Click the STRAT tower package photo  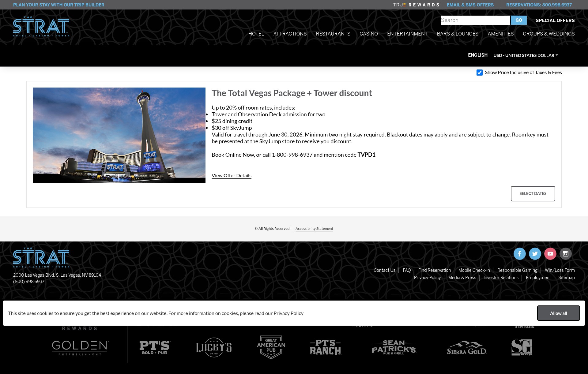[x=119, y=136]
